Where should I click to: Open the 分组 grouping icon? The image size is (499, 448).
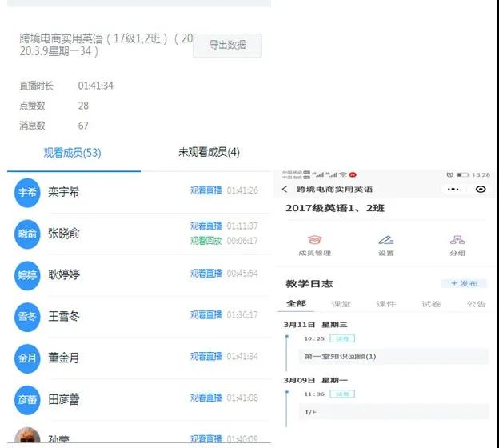coord(457,240)
